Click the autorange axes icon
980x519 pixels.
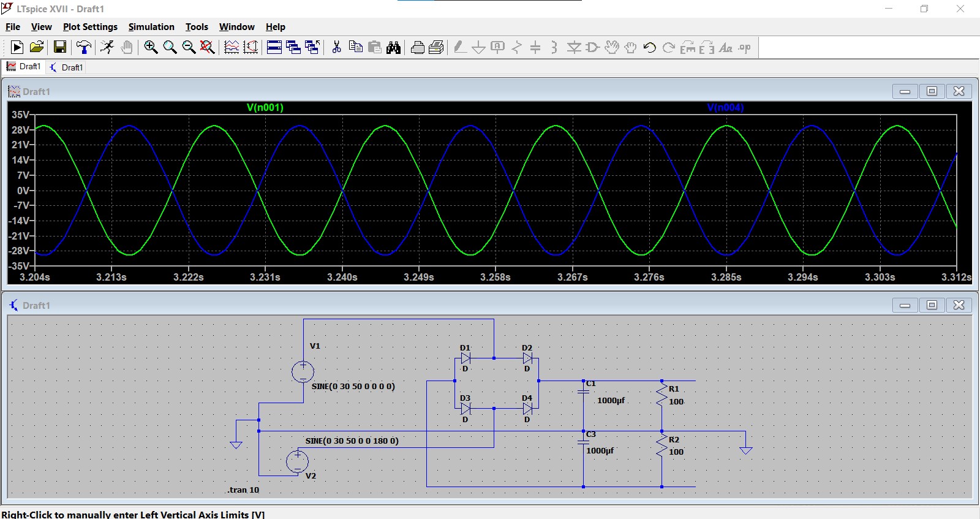(251, 47)
